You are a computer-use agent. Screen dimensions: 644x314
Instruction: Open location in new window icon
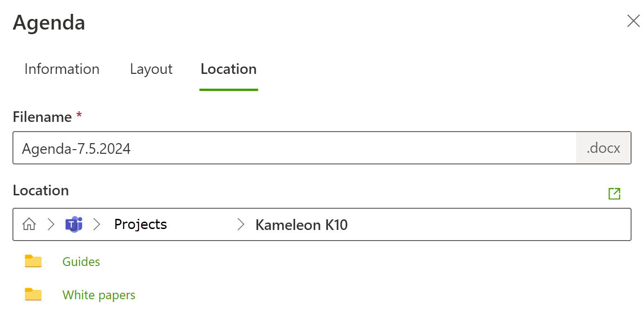coord(614,193)
